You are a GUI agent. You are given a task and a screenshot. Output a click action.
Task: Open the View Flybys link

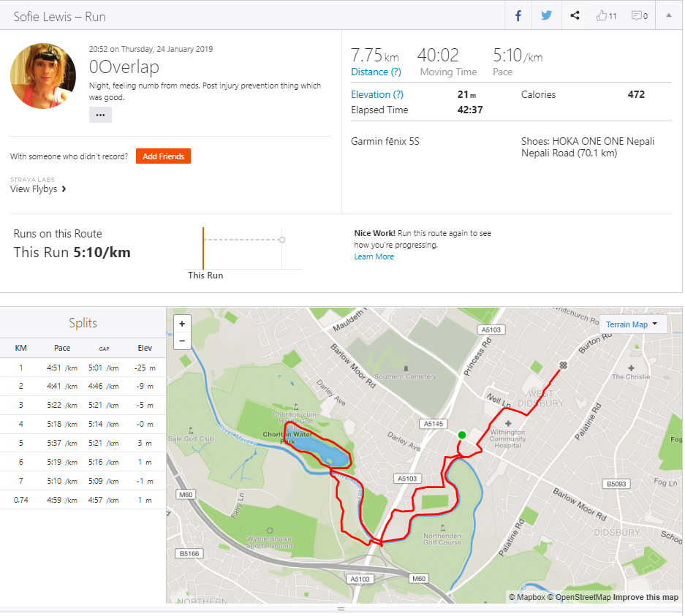38,189
